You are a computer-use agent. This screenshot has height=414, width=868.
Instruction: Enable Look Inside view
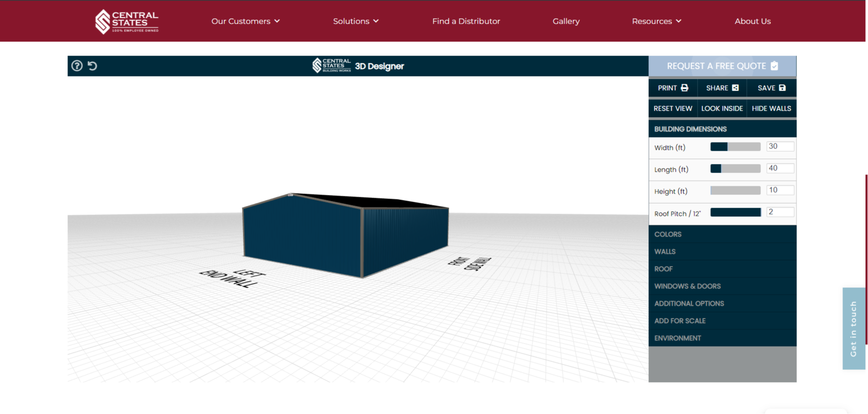pyautogui.click(x=722, y=108)
